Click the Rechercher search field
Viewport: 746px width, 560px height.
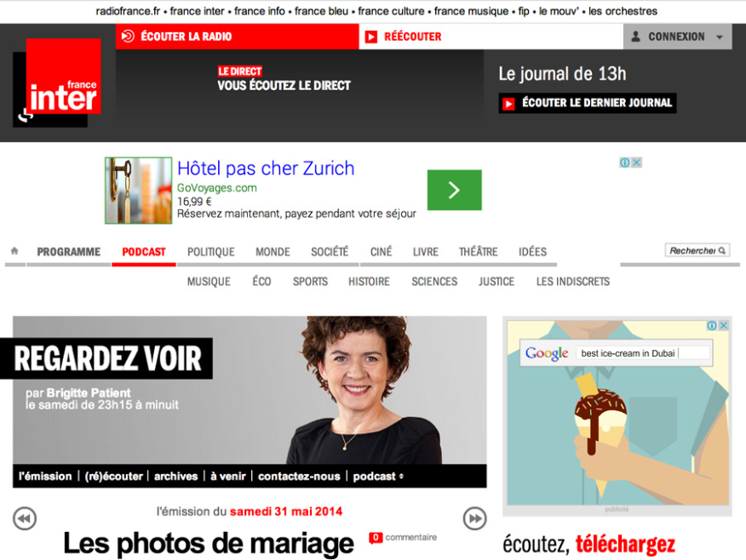pos(697,250)
